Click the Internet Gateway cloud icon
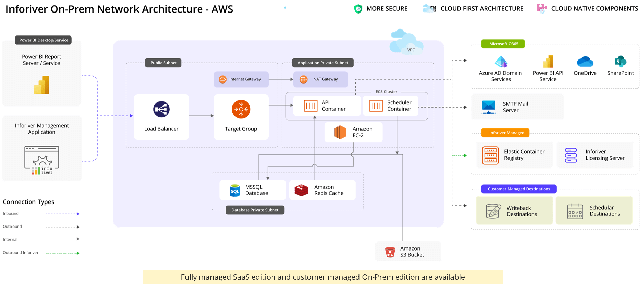This screenshot has width=644, height=286. pos(223,79)
